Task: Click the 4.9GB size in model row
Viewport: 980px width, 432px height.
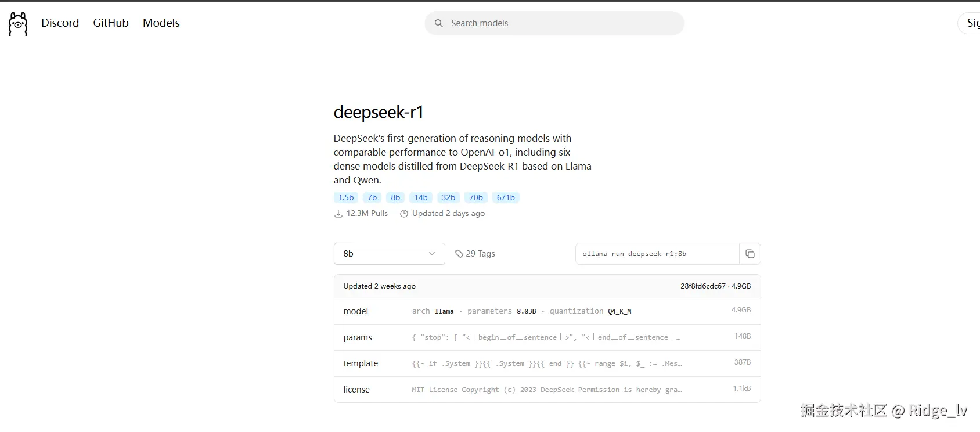Action: pos(741,310)
